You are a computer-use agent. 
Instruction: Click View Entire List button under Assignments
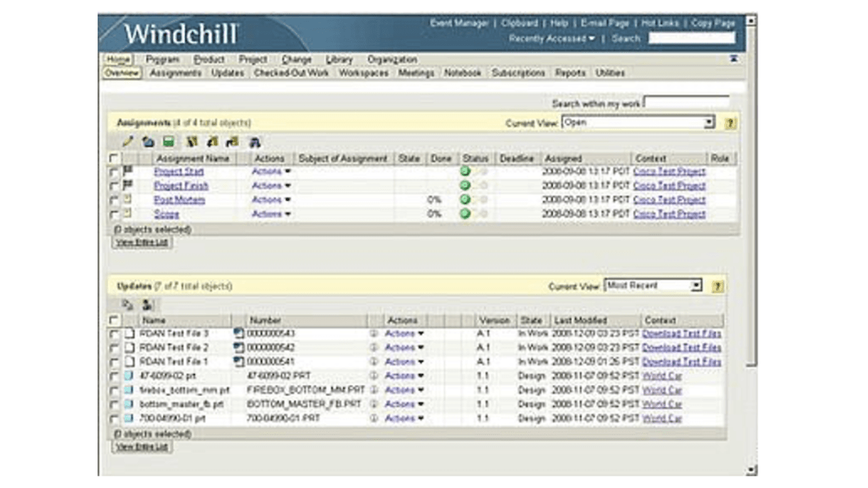(142, 243)
